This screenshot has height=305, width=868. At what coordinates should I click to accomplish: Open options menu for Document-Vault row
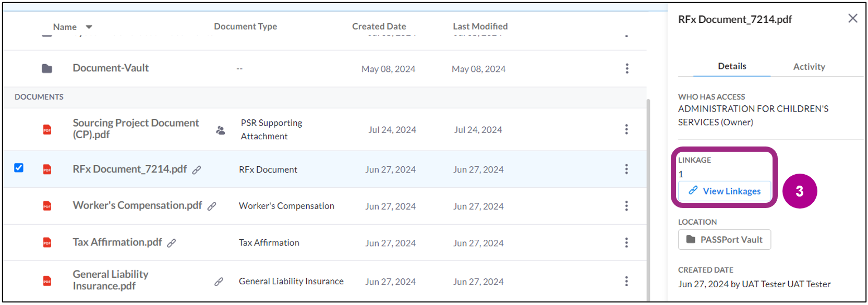pyautogui.click(x=627, y=68)
